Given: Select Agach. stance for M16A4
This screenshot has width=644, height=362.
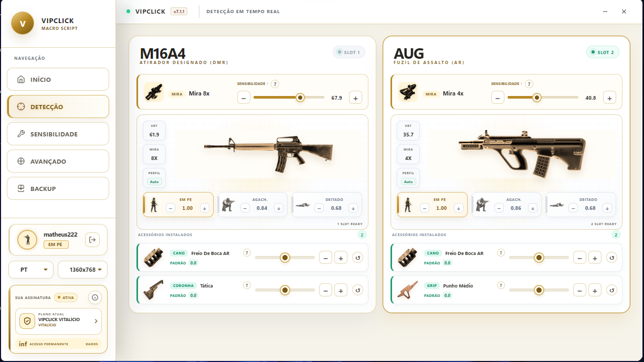Looking at the screenshot, I should coord(252,204).
